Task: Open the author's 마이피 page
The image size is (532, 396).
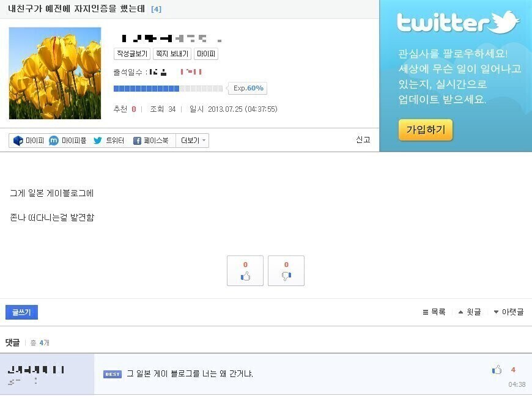Action: click(206, 54)
